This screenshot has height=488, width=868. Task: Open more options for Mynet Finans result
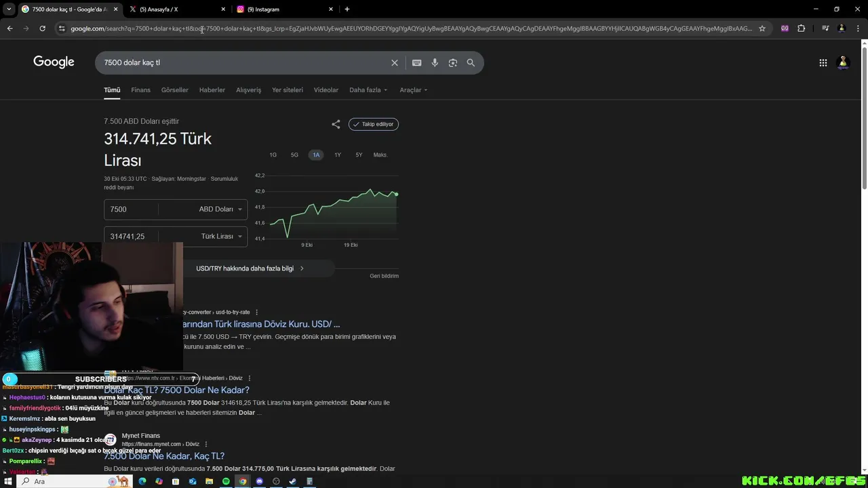[x=205, y=444]
